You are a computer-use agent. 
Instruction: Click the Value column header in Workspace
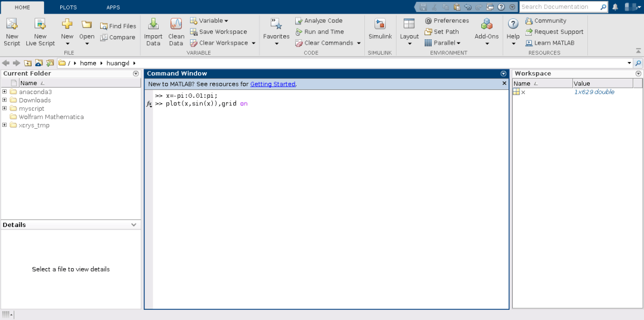point(602,83)
